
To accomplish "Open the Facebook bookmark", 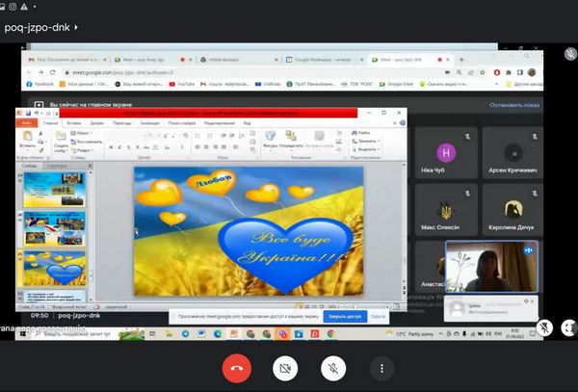I will pos(40,84).
